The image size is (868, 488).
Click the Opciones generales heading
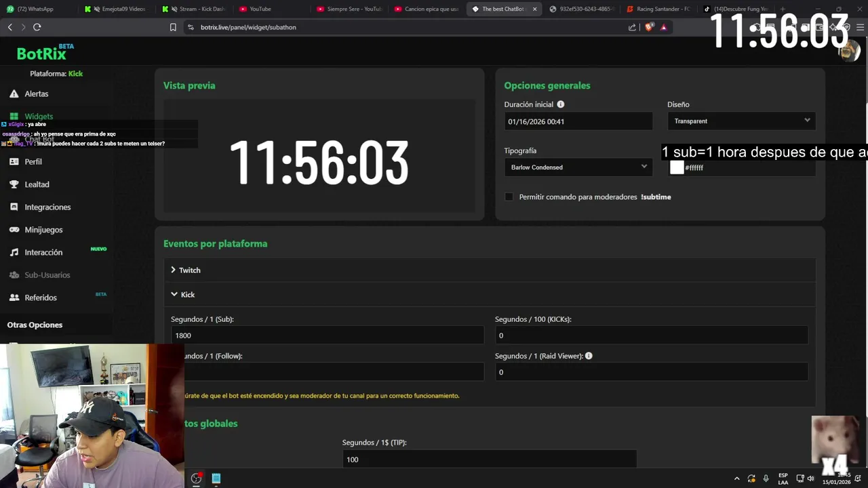point(547,85)
